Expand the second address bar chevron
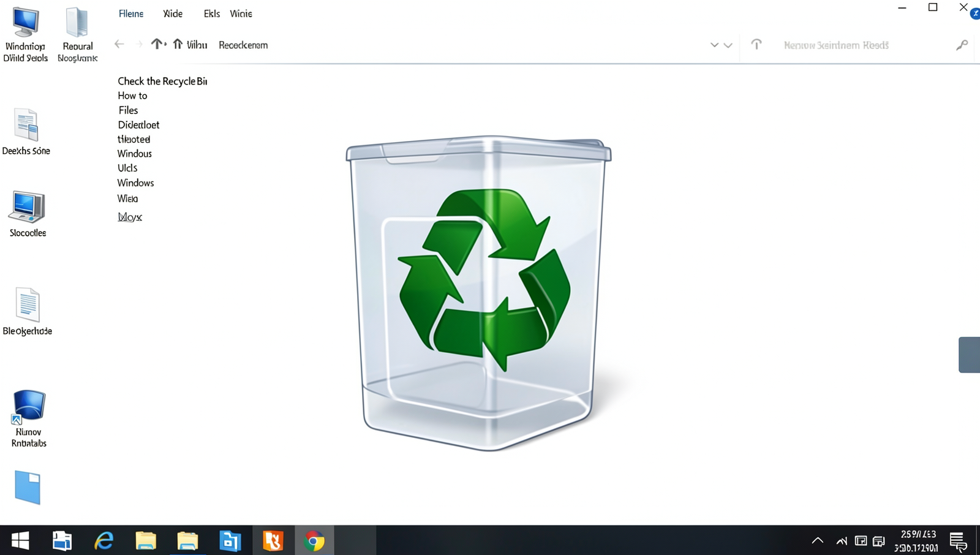980x555 pixels. coord(728,45)
